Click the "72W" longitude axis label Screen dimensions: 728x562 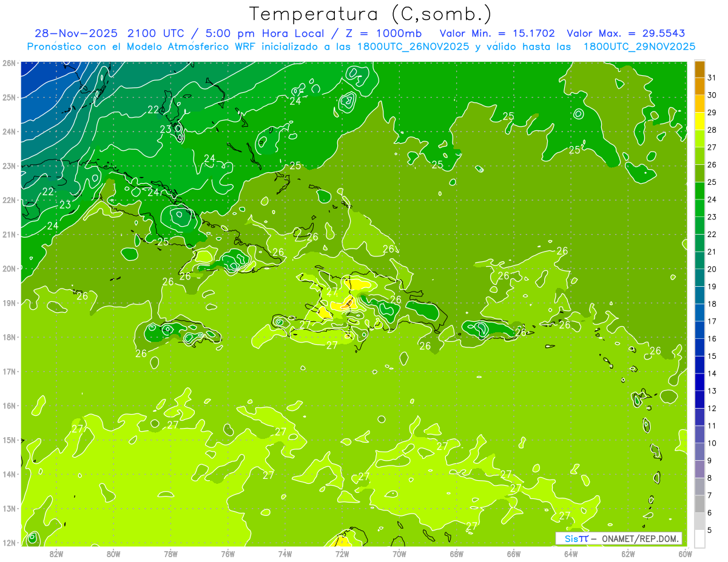[342, 554]
